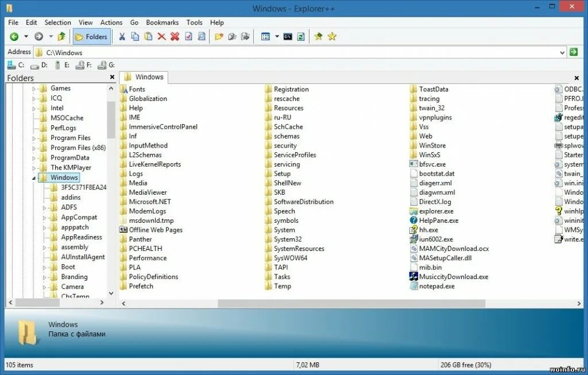Click the folder tree scroll down arrow
Image resolution: width=588 pixels, height=375 pixels.
(111, 293)
